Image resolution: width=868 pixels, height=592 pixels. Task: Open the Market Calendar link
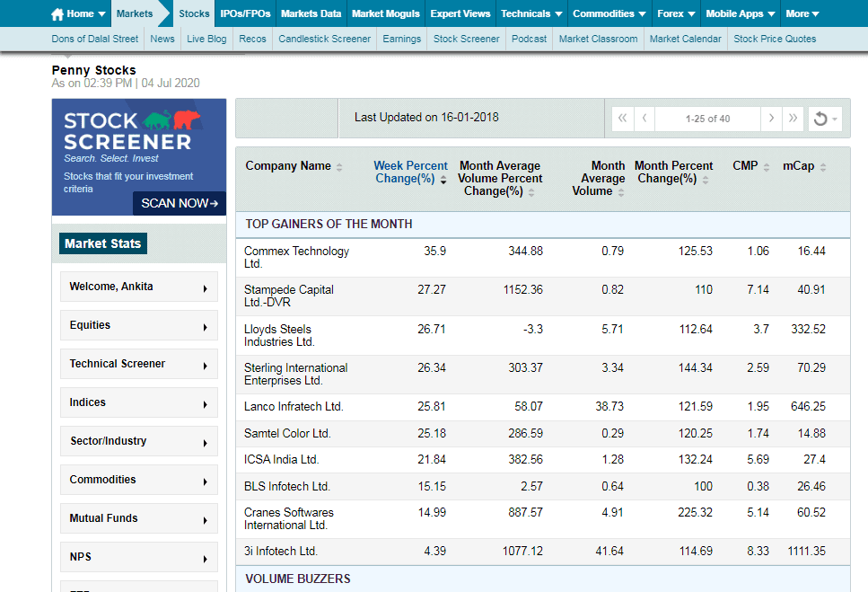[685, 39]
